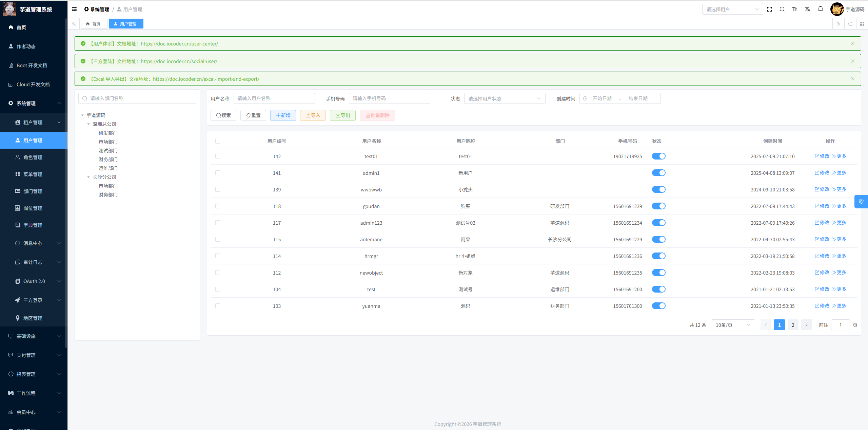Open 角色管理 in the sidebar menu
Viewport: 868px width, 430px height.
click(x=33, y=157)
